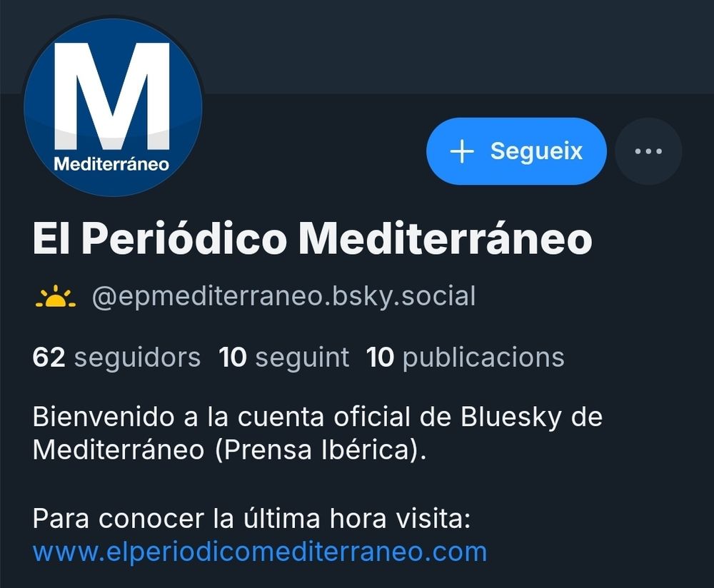Click the Mediterráneo wordmark inside the avatar
The image size is (714, 588).
pyautogui.click(x=111, y=164)
